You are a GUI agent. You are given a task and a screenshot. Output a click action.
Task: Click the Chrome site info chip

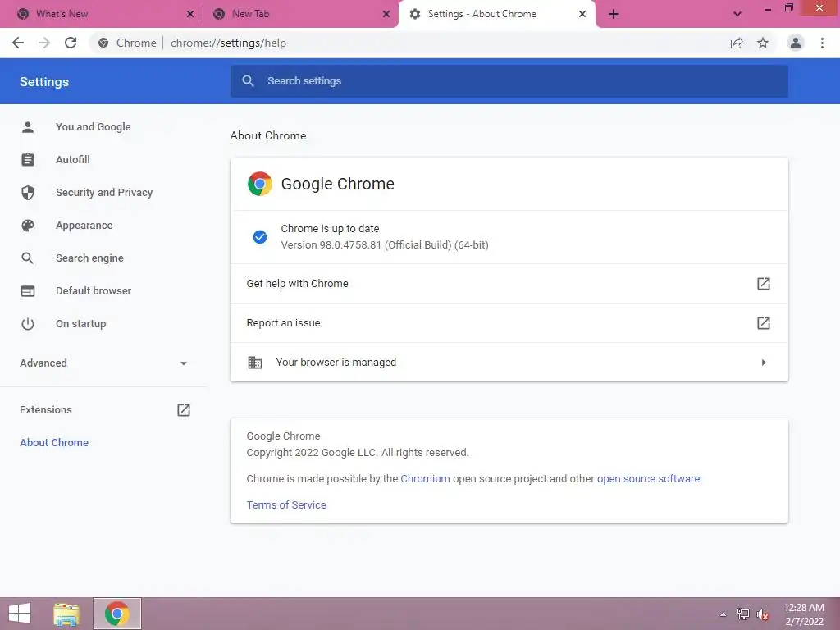(127, 43)
